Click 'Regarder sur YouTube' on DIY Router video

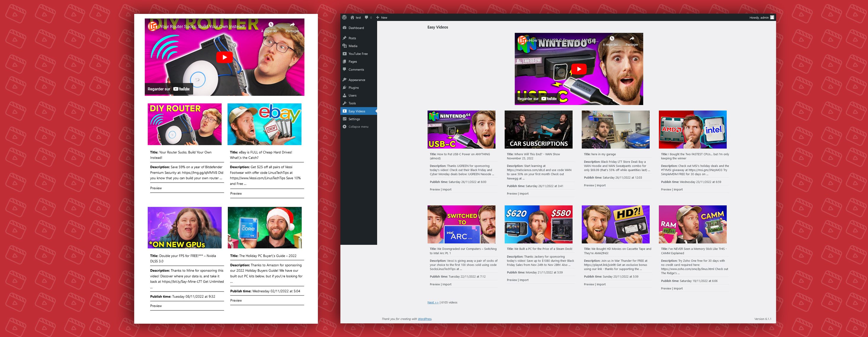point(169,89)
